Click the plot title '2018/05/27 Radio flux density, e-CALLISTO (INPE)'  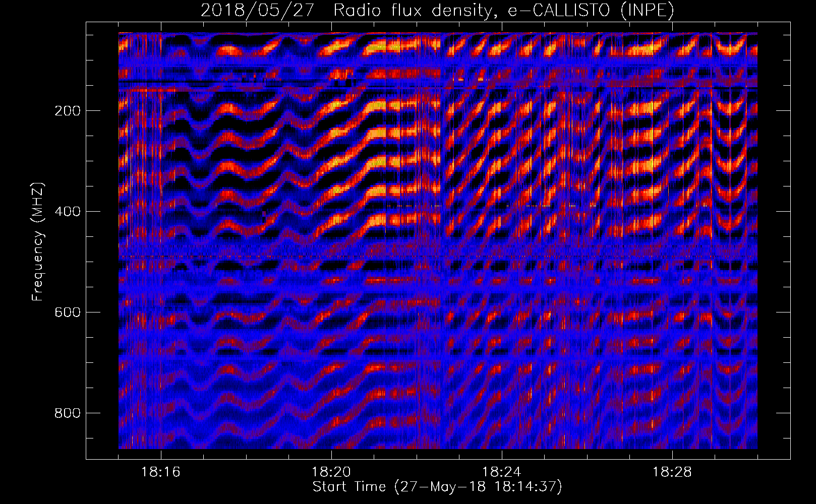[437, 11]
